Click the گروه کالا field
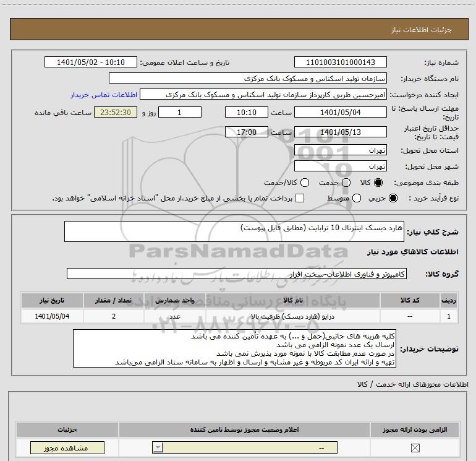The height and width of the screenshot is (461, 476). click(x=237, y=274)
